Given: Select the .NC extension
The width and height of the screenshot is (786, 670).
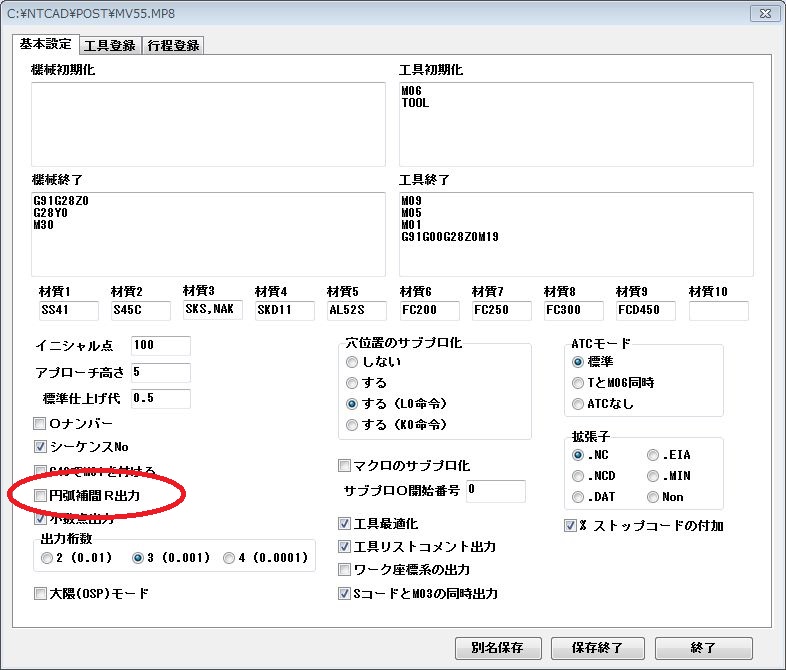Looking at the screenshot, I should (x=577, y=455).
